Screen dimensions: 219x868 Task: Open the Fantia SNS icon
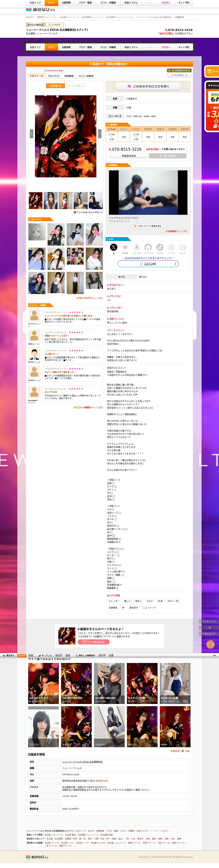183,247
